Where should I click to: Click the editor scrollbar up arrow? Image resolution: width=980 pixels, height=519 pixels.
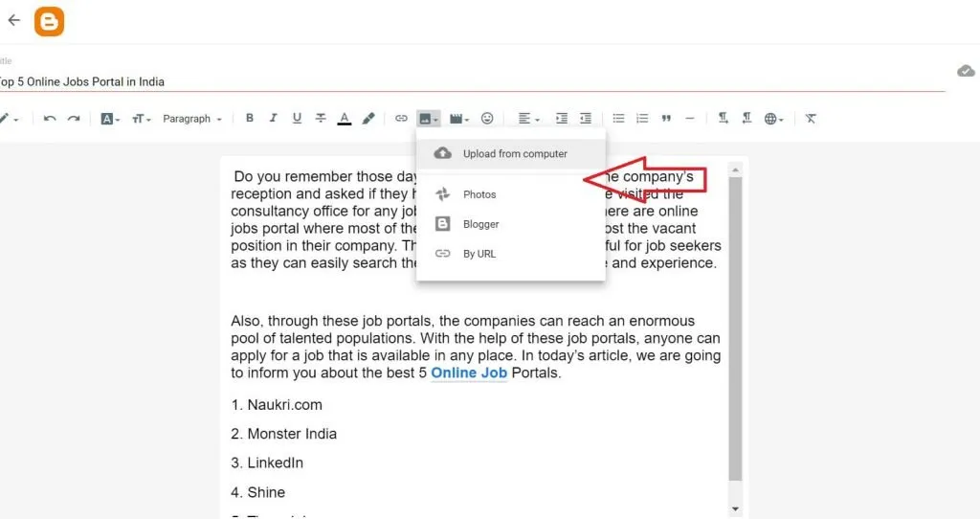coord(736,169)
